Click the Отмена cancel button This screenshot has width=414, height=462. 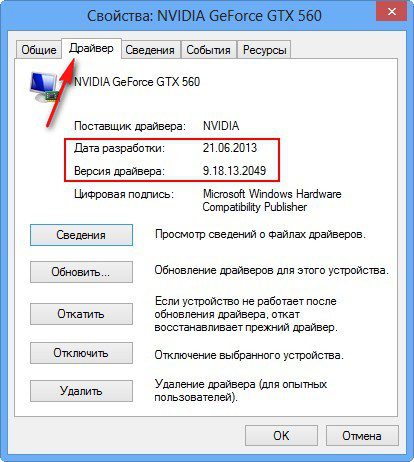(362, 435)
